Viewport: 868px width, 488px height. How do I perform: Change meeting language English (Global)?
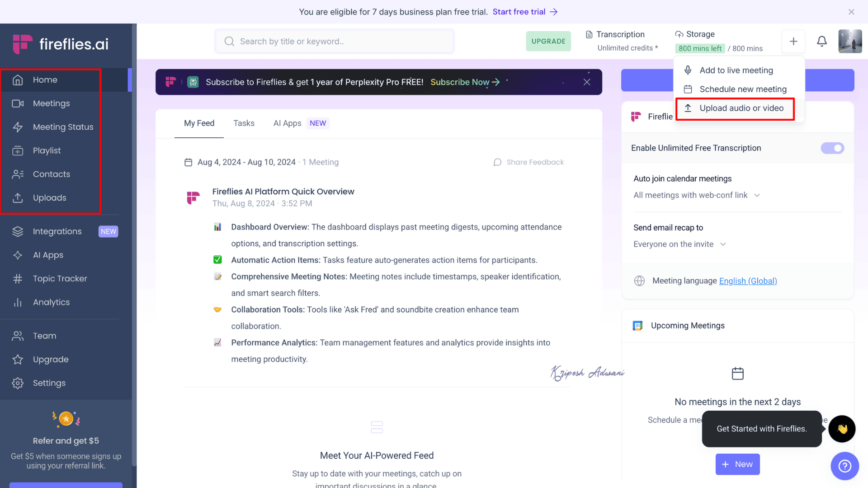pyautogui.click(x=748, y=281)
